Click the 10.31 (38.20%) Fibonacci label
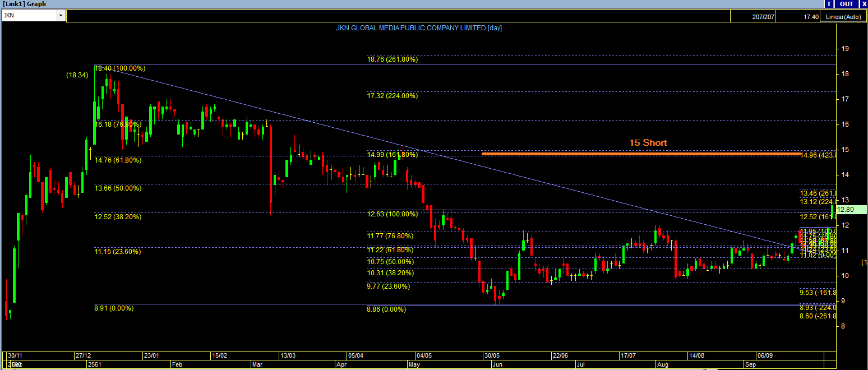 390,273
